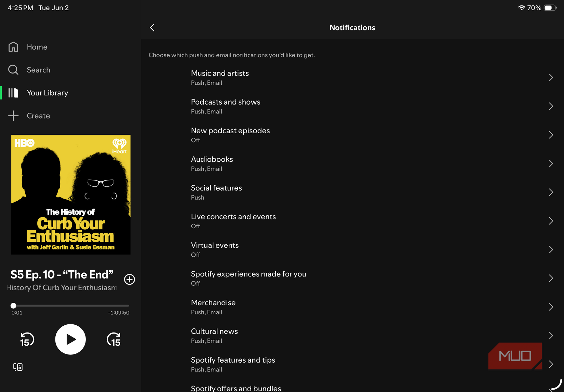Open Podcasts and shows settings
Viewport: 564px width, 392px height.
(352, 106)
